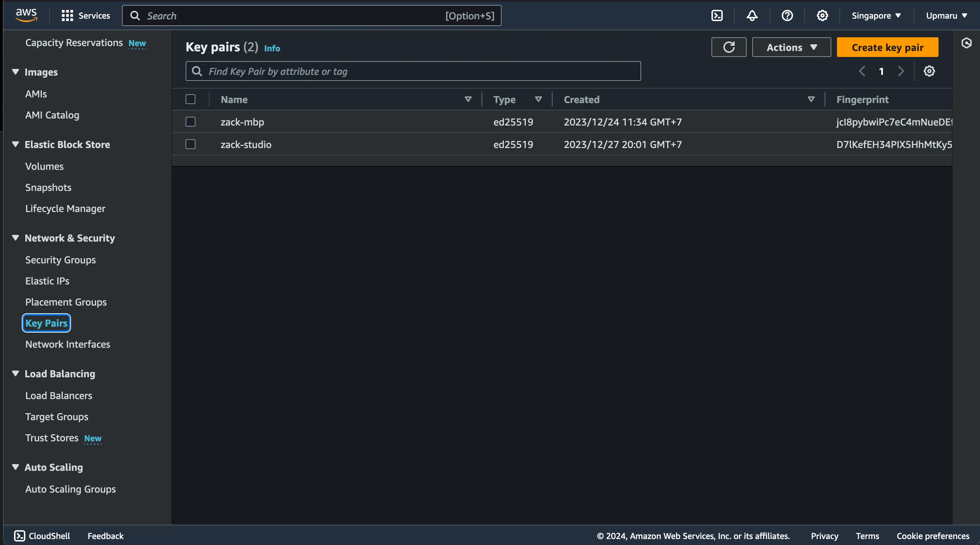Image resolution: width=980 pixels, height=545 pixels.
Task: Collapse the Elastic Block Store section
Action: pyautogui.click(x=15, y=144)
